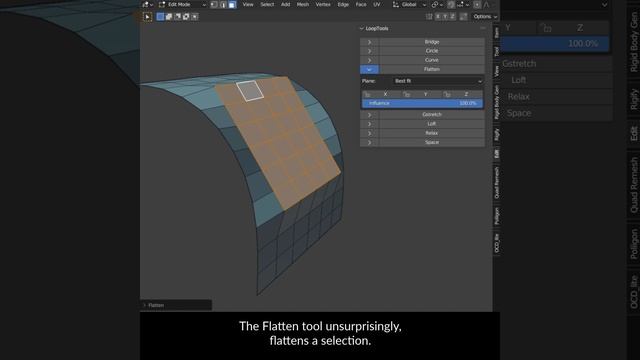Expand the Flatten operator panel
Screen dimensions: 640x360
point(176,305)
